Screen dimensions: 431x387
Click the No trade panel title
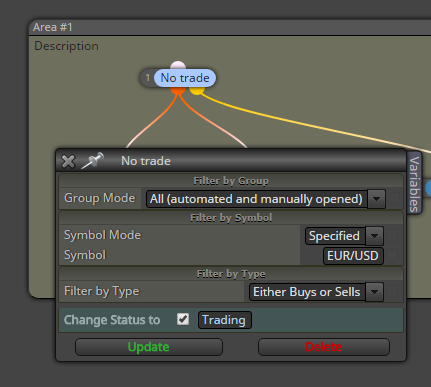[146, 161]
